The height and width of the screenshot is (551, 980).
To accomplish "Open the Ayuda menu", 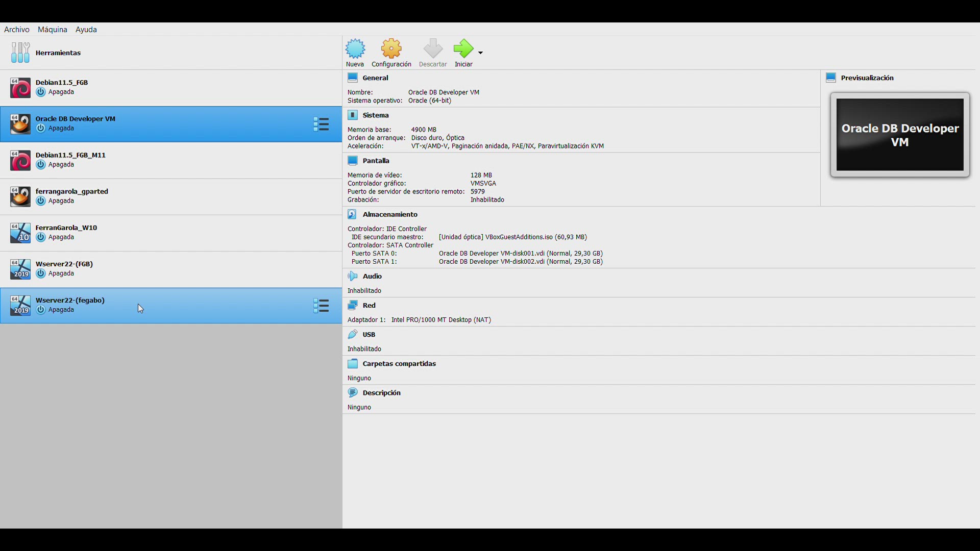I will click(86, 30).
